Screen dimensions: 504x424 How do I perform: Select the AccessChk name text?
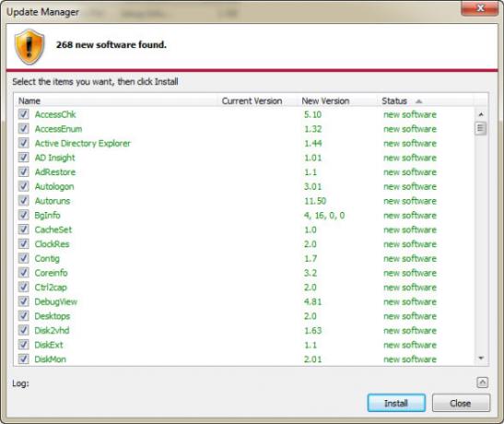tap(55, 114)
